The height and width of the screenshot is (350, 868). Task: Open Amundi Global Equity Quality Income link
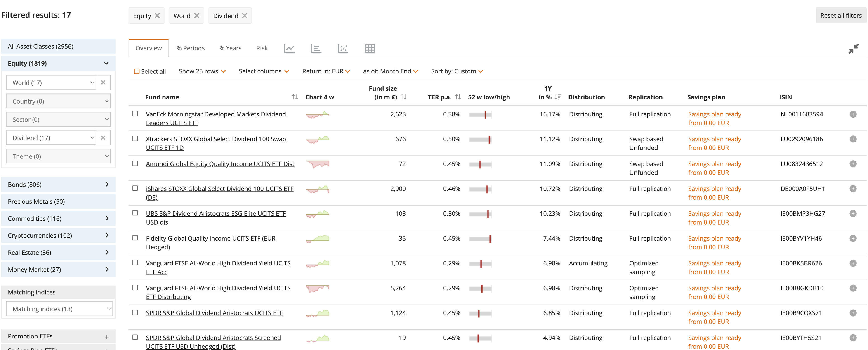tap(220, 164)
